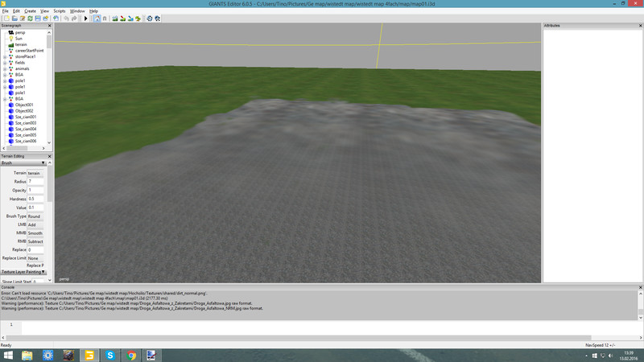The height and width of the screenshot is (362, 644).
Task: Open the Brush Type dropdown
Action: (35, 216)
